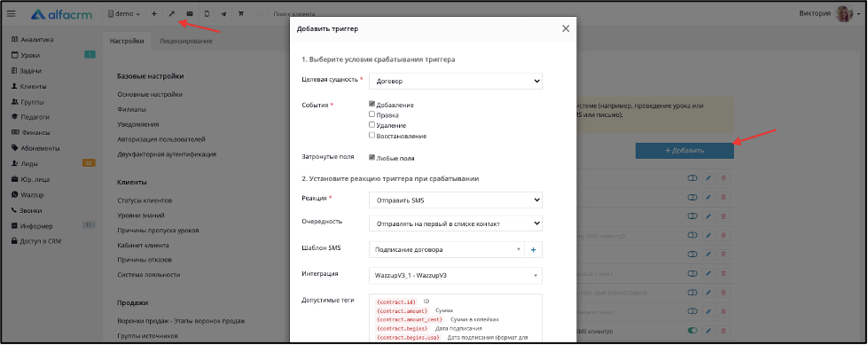Screen dimensions: 868x345
Task: Open Wazzup in the sidebar
Action: click(x=27, y=195)
